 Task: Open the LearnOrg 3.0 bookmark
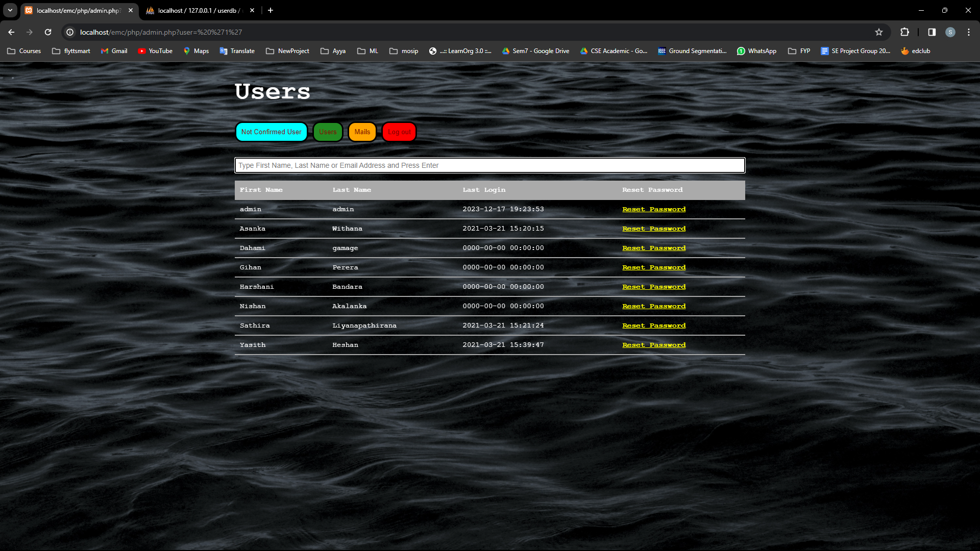click(460, 51)
